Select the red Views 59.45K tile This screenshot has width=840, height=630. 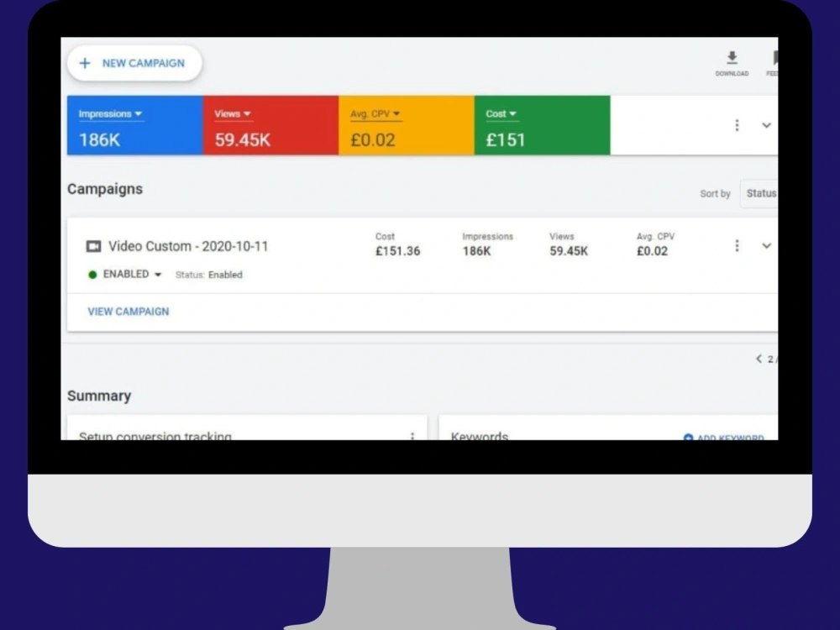coord(270,125)
